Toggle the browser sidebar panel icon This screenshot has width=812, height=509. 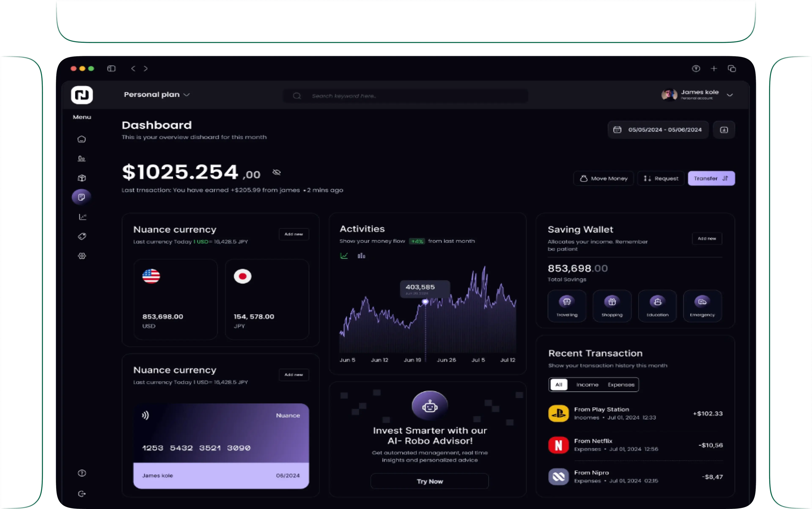pos(111,69)
